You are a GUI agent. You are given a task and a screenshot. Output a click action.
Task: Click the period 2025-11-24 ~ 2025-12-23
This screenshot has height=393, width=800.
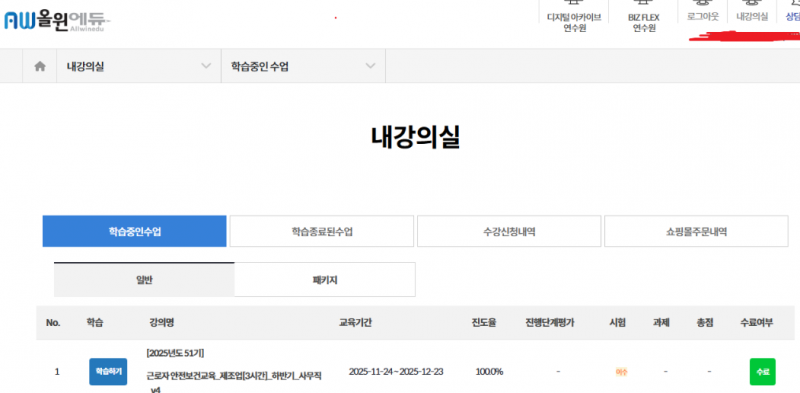click(396, 372)
